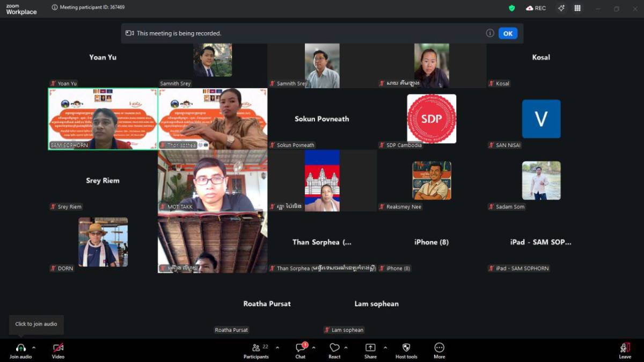The width and height of the screenshot is (644, 362).
Task: Click the Zoom Workplace logo
Action: tap(21, 9)
